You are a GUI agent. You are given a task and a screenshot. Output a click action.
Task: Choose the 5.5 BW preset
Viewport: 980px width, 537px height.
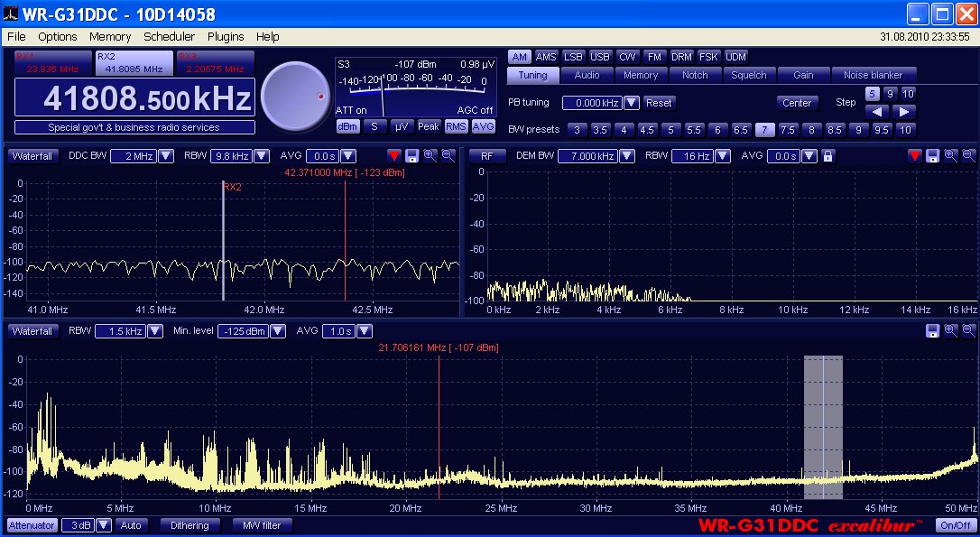point(694,130)
